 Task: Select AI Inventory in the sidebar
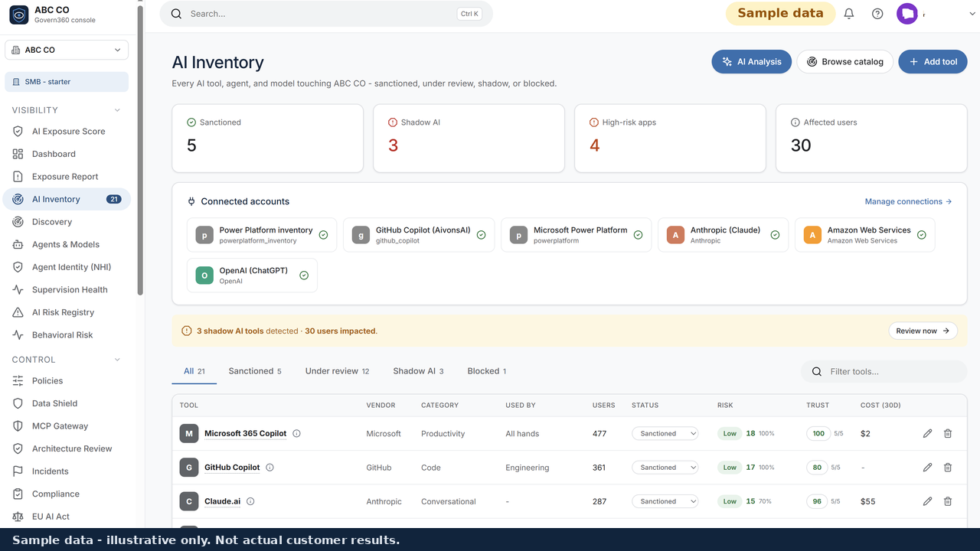click(67, 199)
